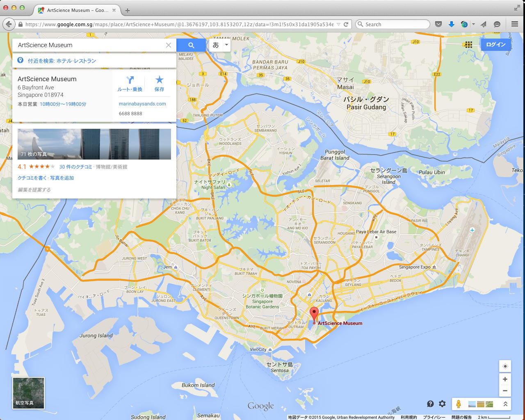Click the Jem shopping map label
The height and width of the screenshot is (420, 525).
(168, 267)
